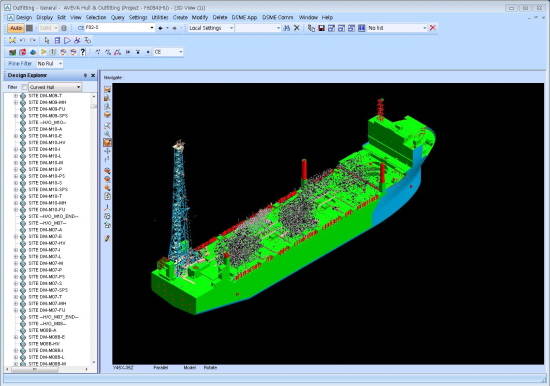This screenshot has height=386, width=550.
Task: Expand the SITE DIN-M07-FU tree node
Action: 16,310
